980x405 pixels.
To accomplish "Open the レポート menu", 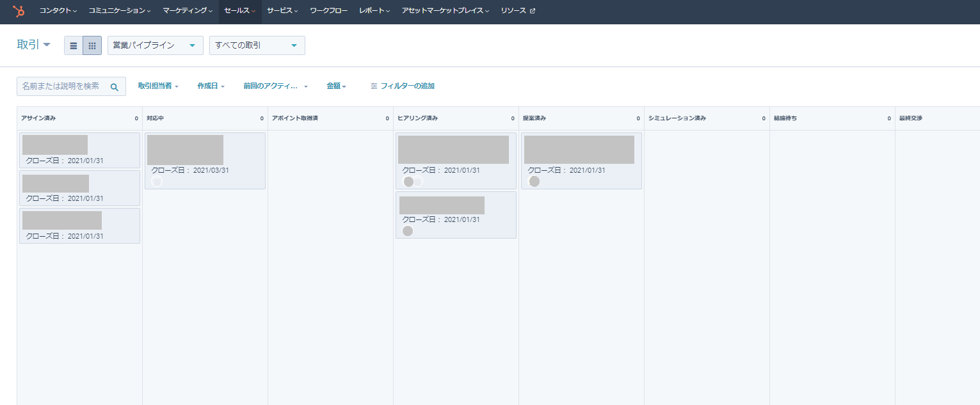I will pyautogui.click(x=374, y=11).
